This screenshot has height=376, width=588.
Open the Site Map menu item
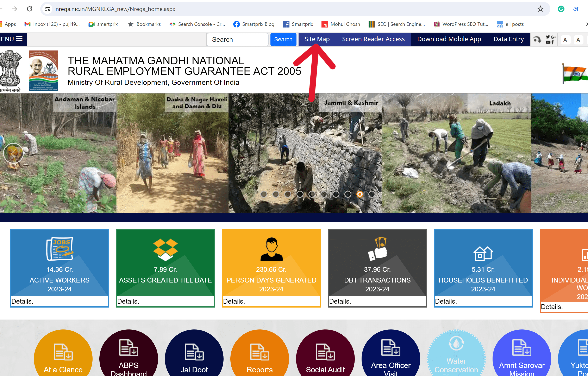point(317,39)
